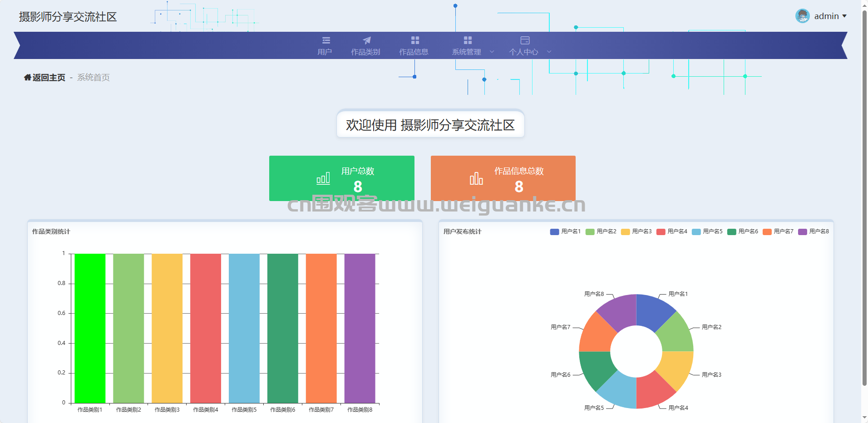Click the blue 用户名1 donut slice
Screen dimensions: 868x423
(x=652, y=312)
